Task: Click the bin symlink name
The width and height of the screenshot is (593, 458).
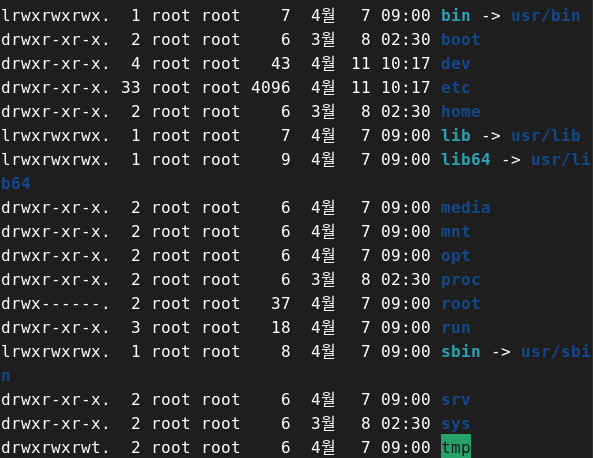Action: coord(456,16)
